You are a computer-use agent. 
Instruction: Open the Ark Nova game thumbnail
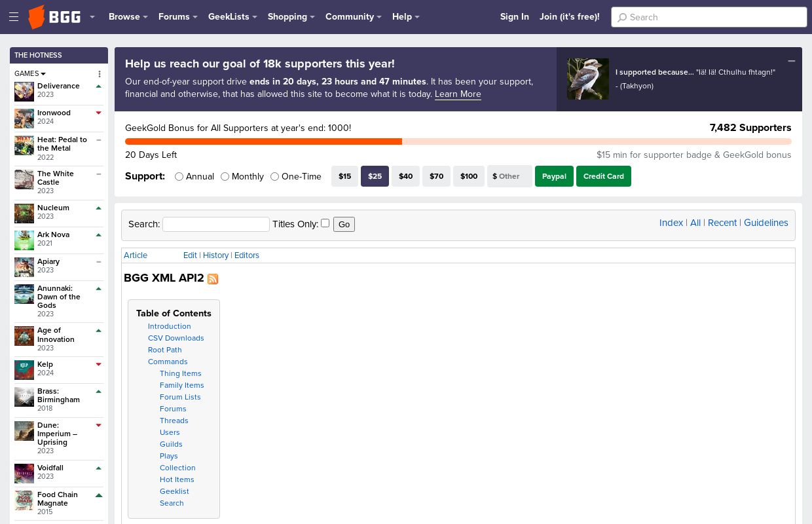click(24, 240)
